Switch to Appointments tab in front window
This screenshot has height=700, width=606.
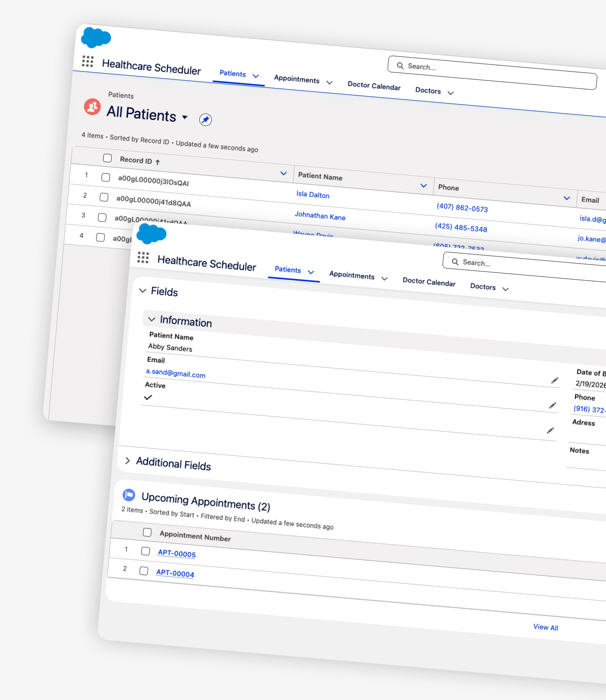coord(352,275)
